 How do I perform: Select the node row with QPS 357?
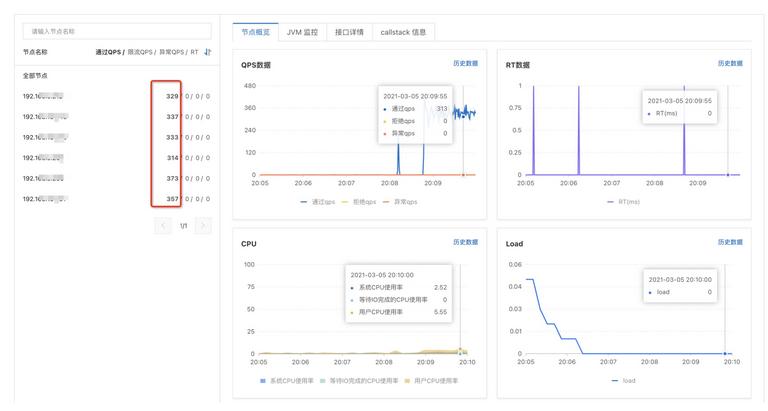coord(117,199)
